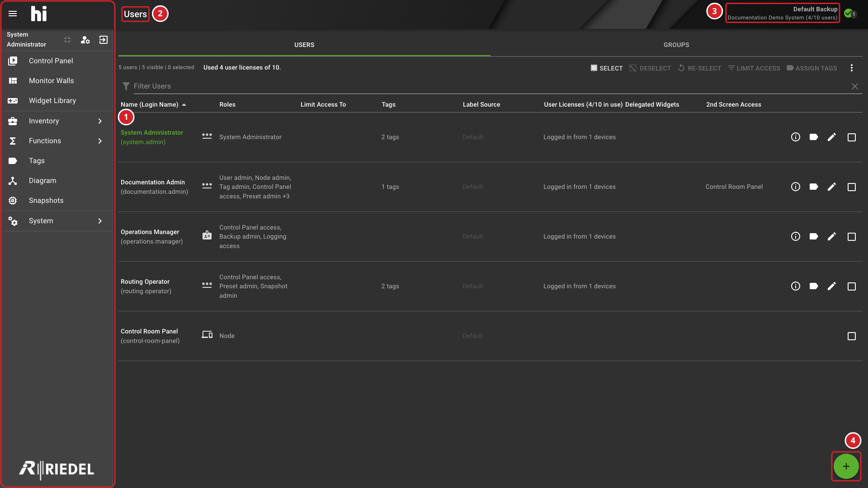Click the SELECT all button
The image size is (868, 488).
coord(606,68)
